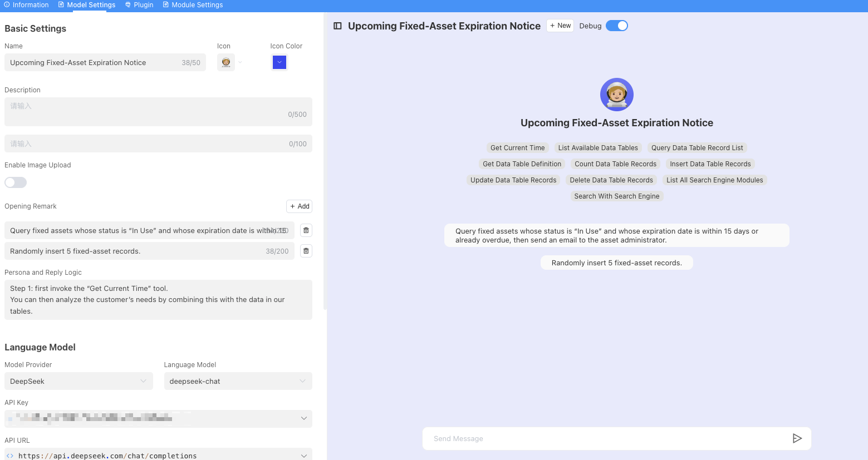
Task: Open the blue Icon Color picker
Action: (278, 62)
